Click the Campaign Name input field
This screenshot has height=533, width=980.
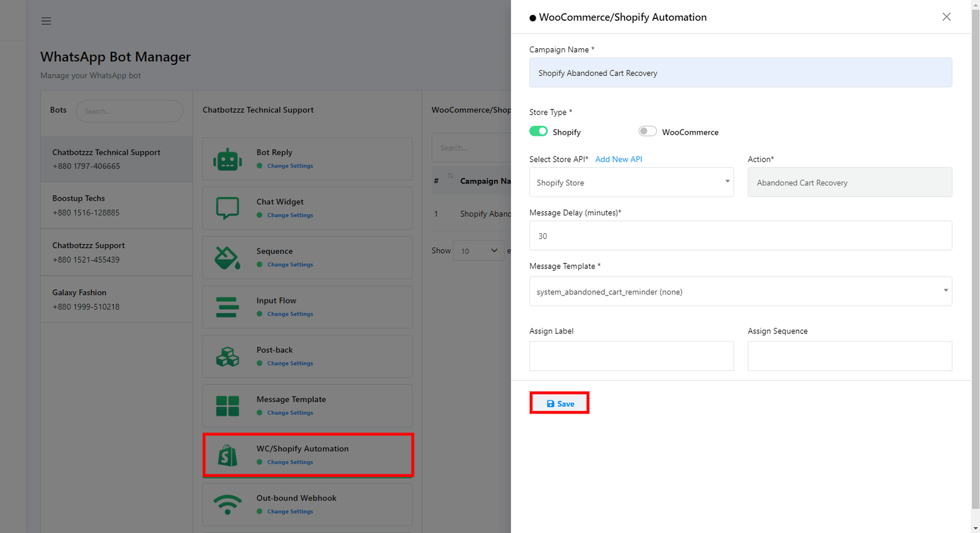pyautogui.click(x=741, y=73)
